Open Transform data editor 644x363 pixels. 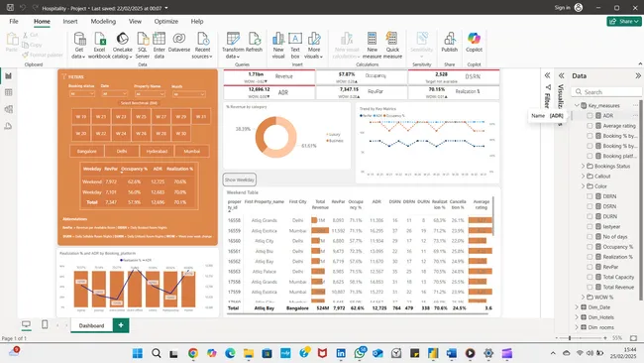click(x=233, y=46)
